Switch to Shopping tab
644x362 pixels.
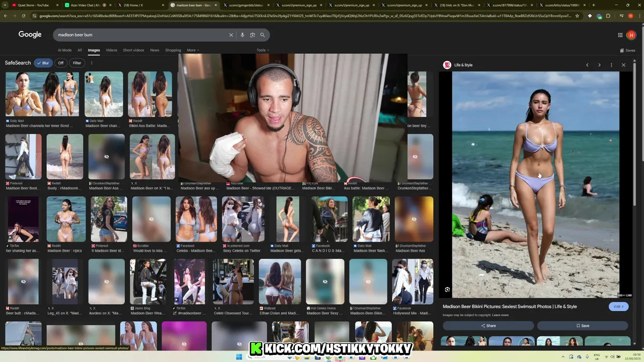[x=173, y=50]
